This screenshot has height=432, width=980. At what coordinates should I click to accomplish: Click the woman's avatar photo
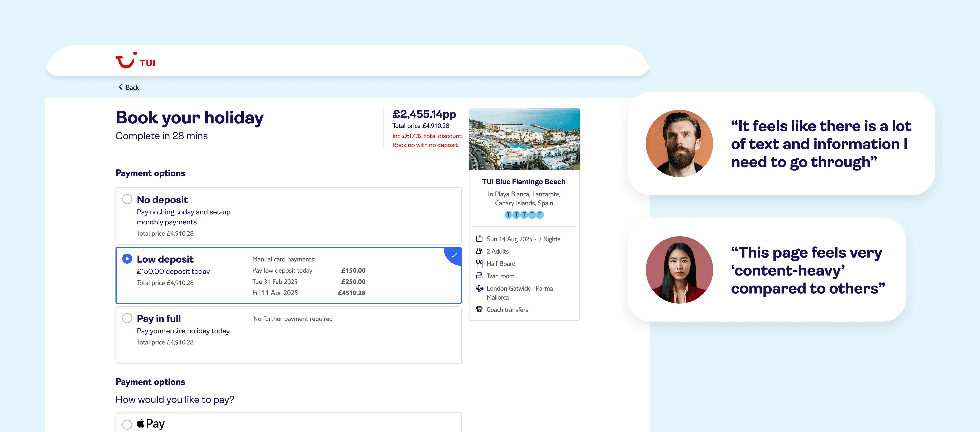point(679,270)
